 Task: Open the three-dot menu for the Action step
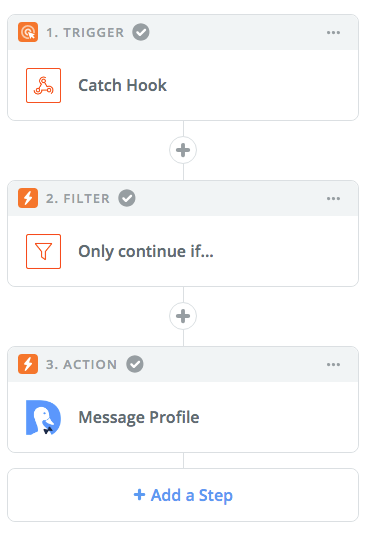pos(333,364)
